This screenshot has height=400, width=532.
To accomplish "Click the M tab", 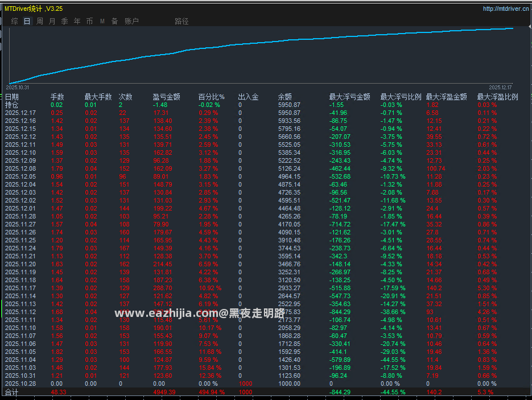I will [102, 21].
